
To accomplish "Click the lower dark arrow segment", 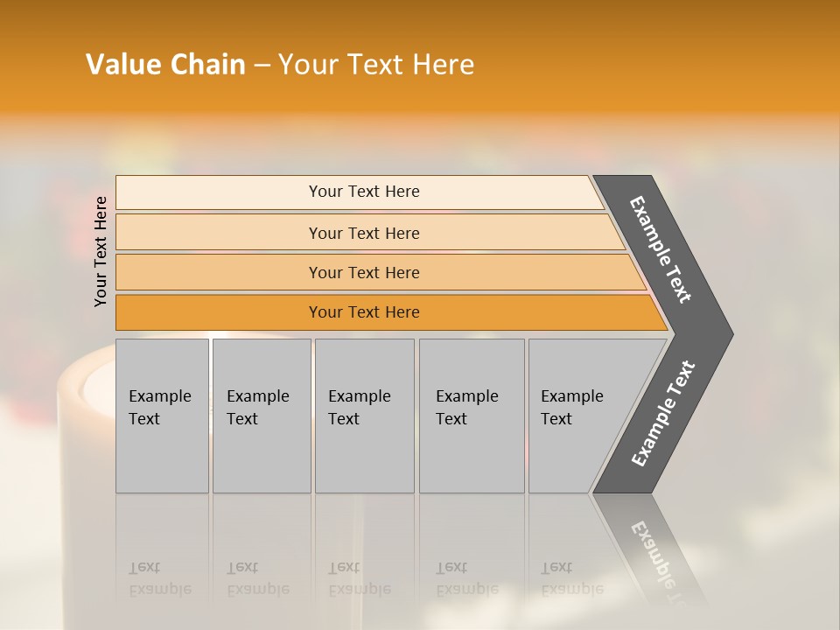I will point(662,414).
